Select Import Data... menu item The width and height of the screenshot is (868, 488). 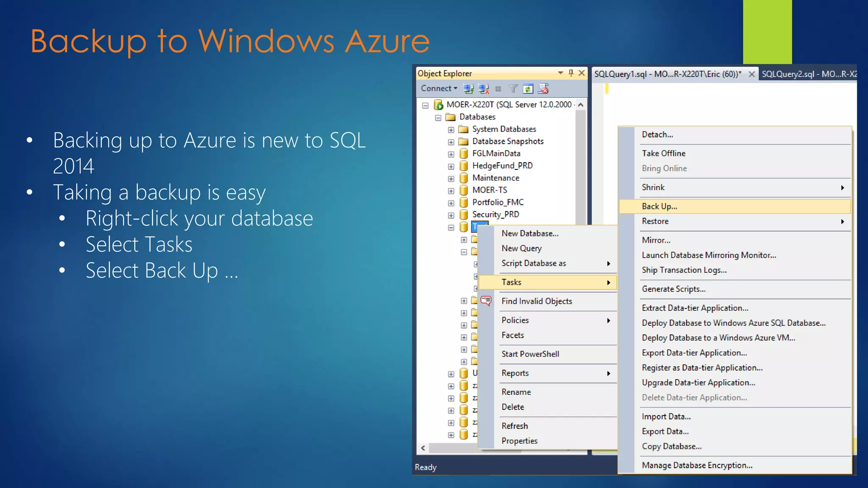(x=735, y=416)
